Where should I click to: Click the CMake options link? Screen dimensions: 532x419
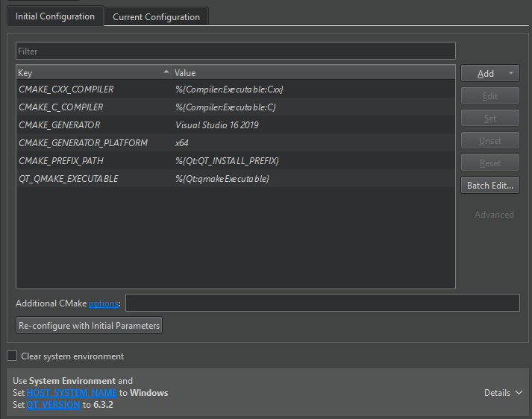tap(103, 303)
